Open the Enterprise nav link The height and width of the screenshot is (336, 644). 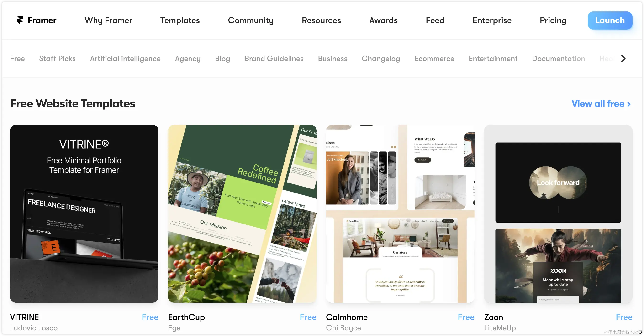[x=492, y=20]
